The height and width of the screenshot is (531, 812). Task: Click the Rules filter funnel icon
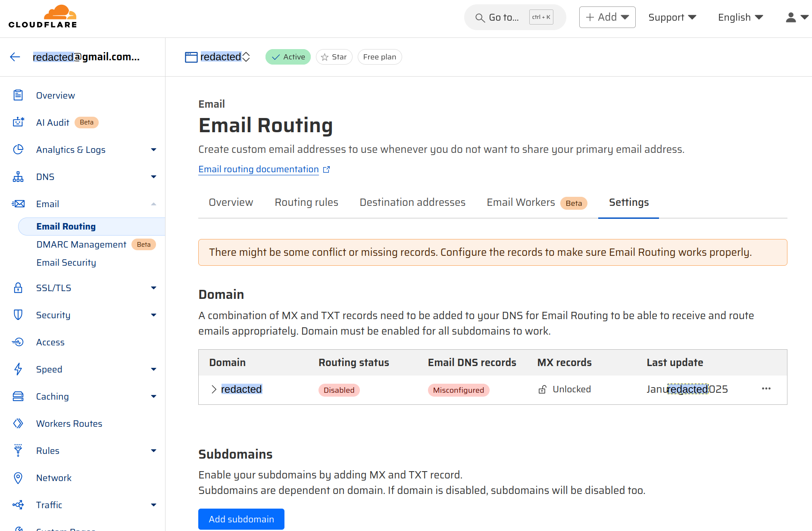pos(18,450)
